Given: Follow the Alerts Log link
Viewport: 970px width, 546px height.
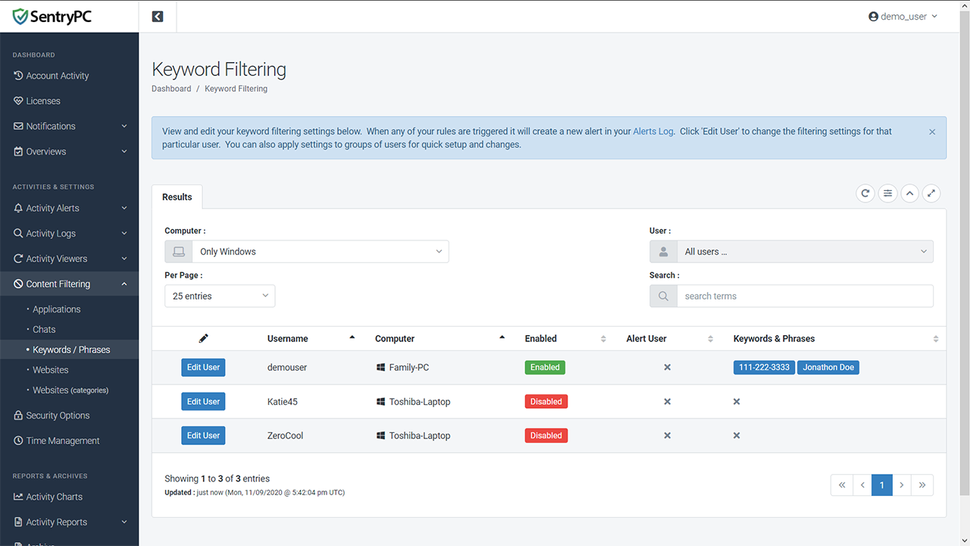Looking at the screenshot, I should coord(653,132).
